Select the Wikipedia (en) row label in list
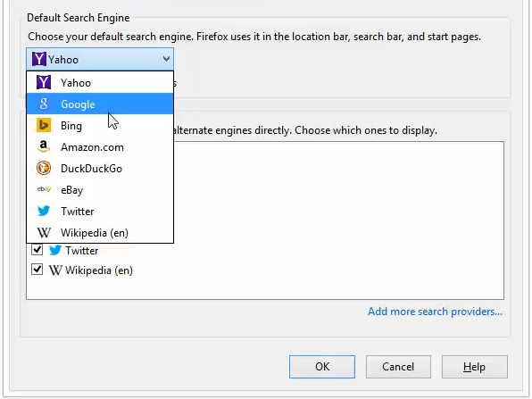 [99, 270]
